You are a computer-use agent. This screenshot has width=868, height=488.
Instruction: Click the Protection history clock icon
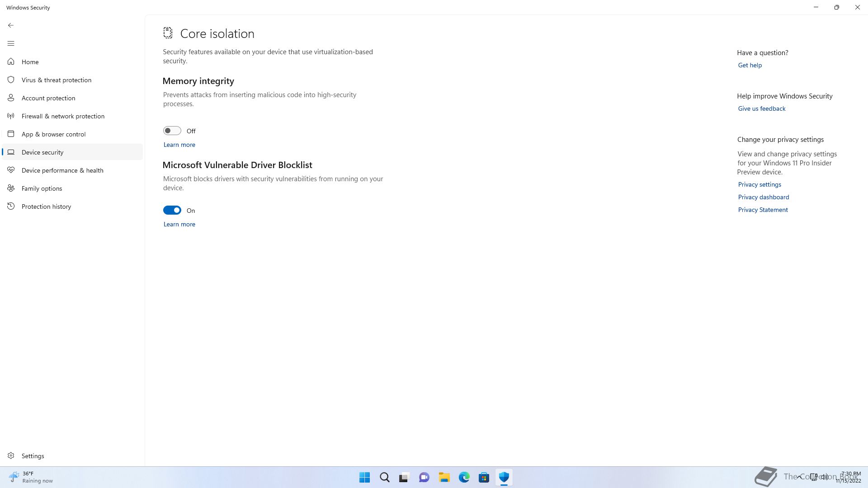click(x=11, y=206)
